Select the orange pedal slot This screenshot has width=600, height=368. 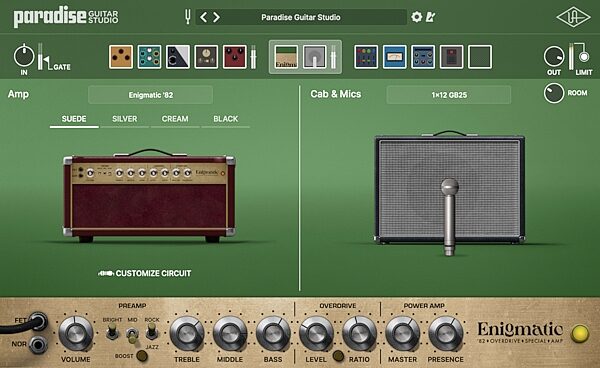[x=121, y=57]
